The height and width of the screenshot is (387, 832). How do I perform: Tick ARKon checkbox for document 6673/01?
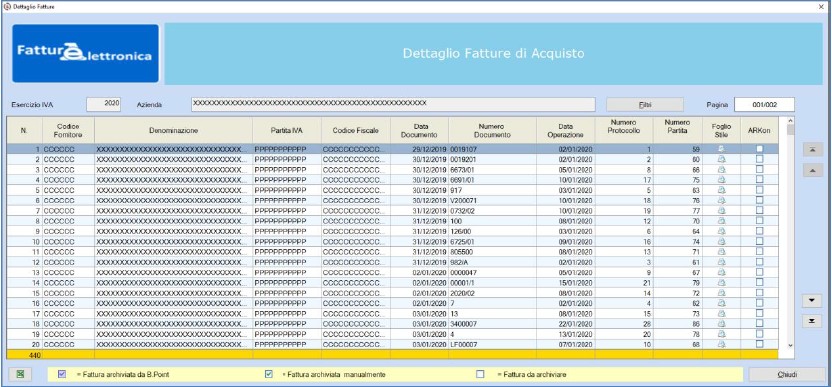pos(760,169)
